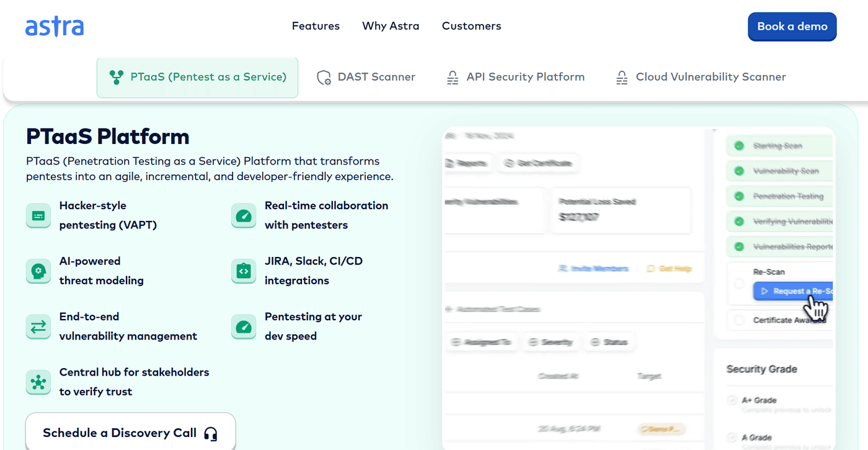Switch to the API Security Platform tab
This screenshot has width=868, height=450.
515,78
